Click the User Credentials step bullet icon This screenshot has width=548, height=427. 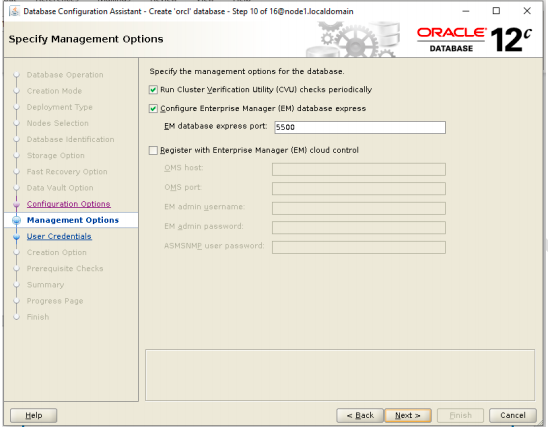[16, 237]
